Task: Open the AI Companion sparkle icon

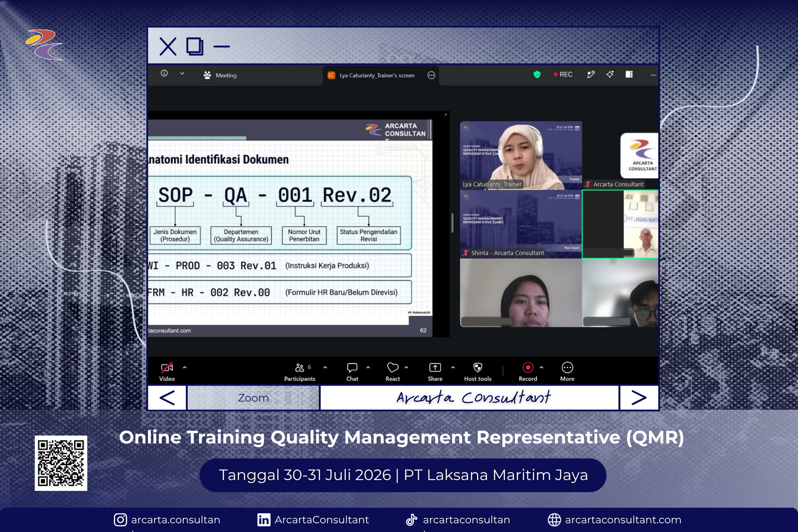Action: [x=610, y=74]
